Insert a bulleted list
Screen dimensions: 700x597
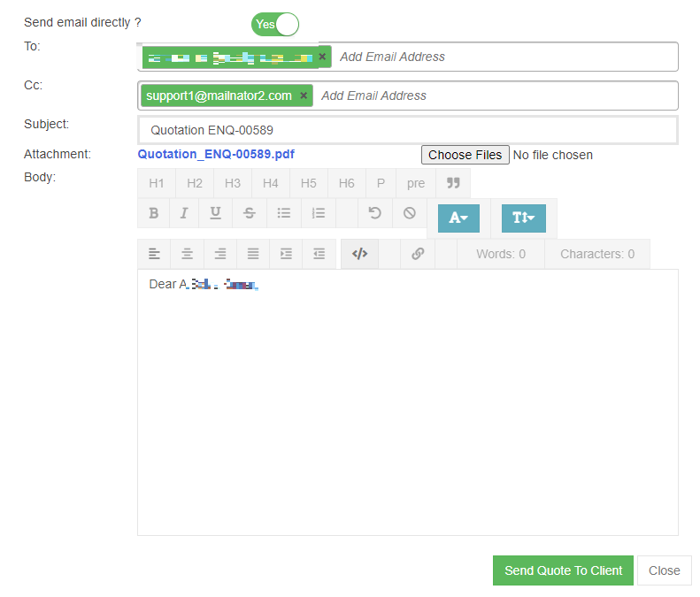click(x=284, y=213)
